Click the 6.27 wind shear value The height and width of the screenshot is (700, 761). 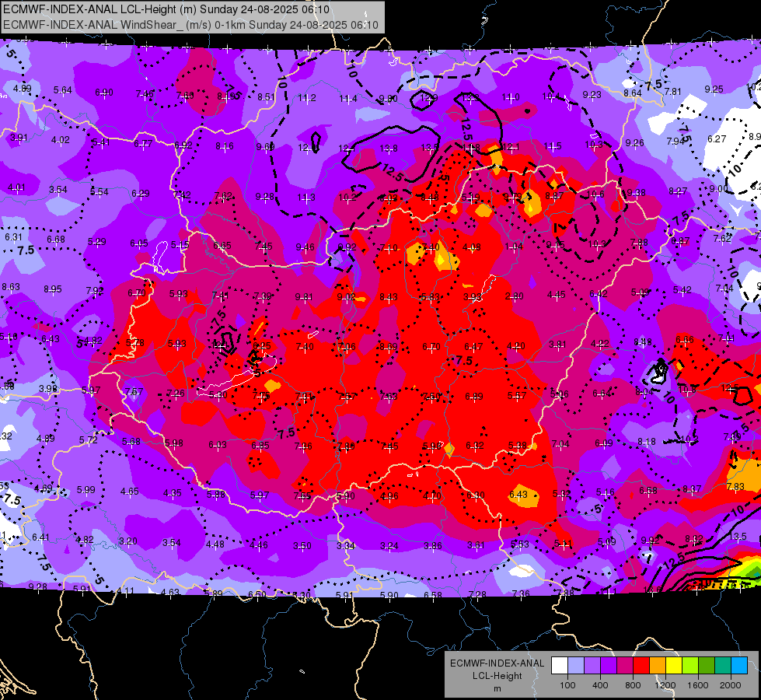coord(717,139)
